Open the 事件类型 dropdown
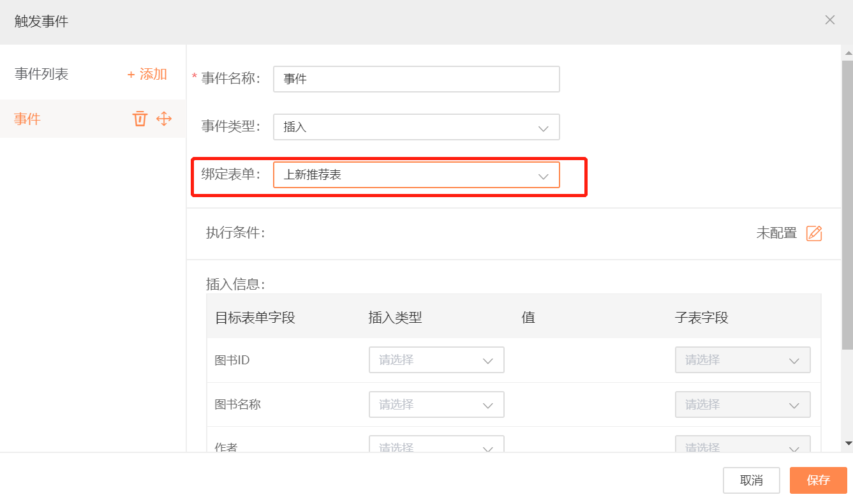This screenshot has height=504, width=853. [x=416, y=127]
